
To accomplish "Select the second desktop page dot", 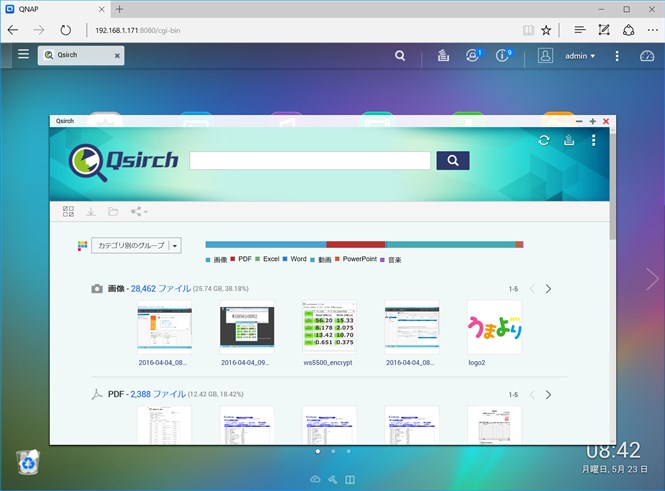I will [x=333, y=452].
